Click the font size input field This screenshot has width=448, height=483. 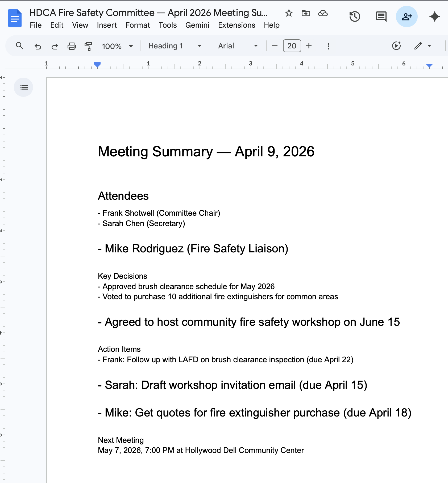click(x=292, y=46)
